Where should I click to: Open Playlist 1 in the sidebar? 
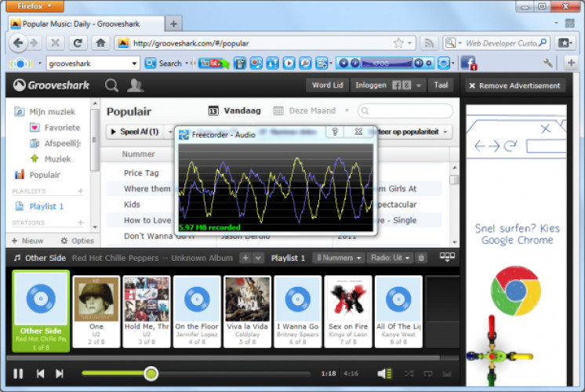(x=39, y=206)
